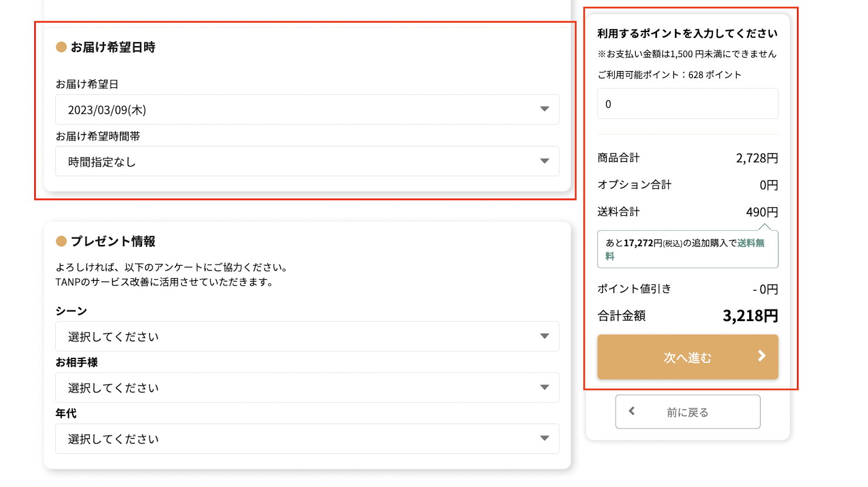Click the プレゼント情報 section heading
868x487 pixels.
point(113,241)
